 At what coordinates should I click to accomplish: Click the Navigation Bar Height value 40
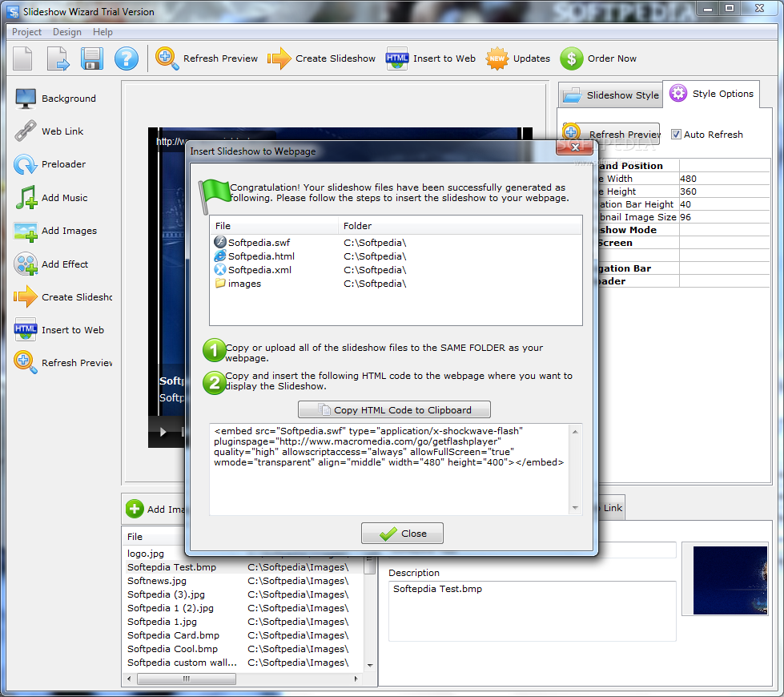[x=723, y=204]
